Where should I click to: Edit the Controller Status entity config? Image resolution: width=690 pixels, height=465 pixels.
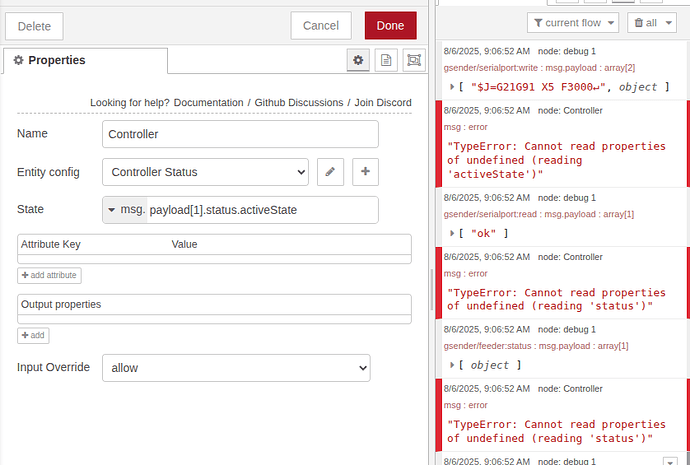331,172
